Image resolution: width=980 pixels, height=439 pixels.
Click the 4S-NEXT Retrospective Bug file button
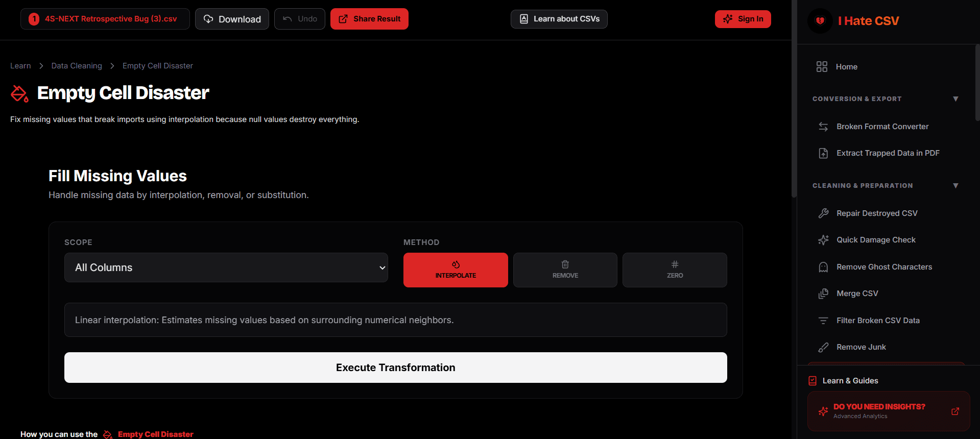(x=105, y=19)
